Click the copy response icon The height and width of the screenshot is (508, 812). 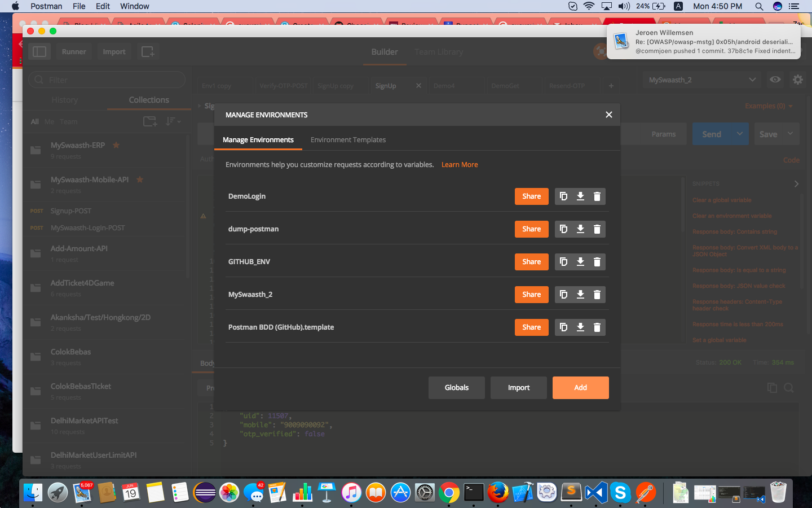tap(772, 388)
